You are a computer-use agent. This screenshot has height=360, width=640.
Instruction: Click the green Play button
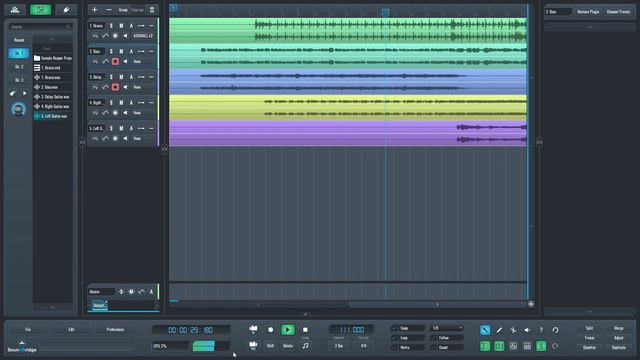coord(288,330)
